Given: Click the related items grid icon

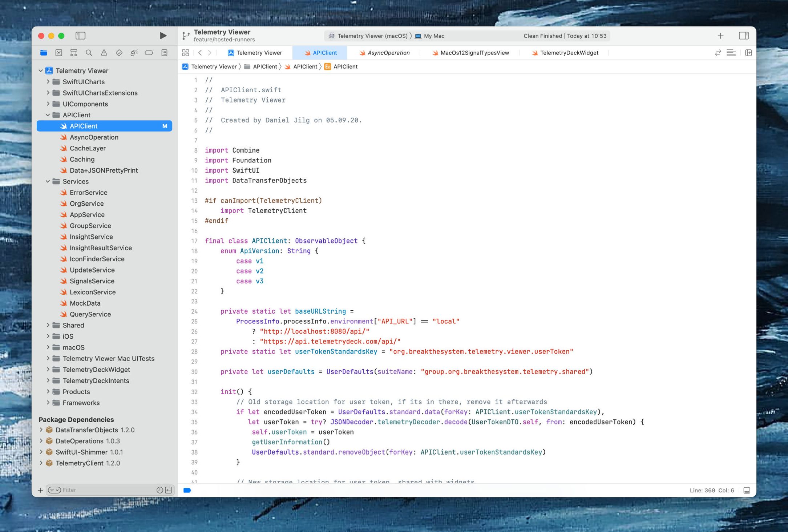Looking at the screenshot, I should 186,53.
